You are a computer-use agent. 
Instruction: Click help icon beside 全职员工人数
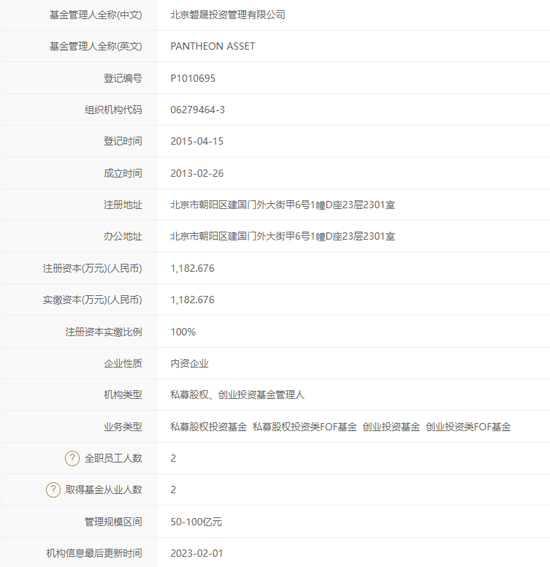click(72, 458)
